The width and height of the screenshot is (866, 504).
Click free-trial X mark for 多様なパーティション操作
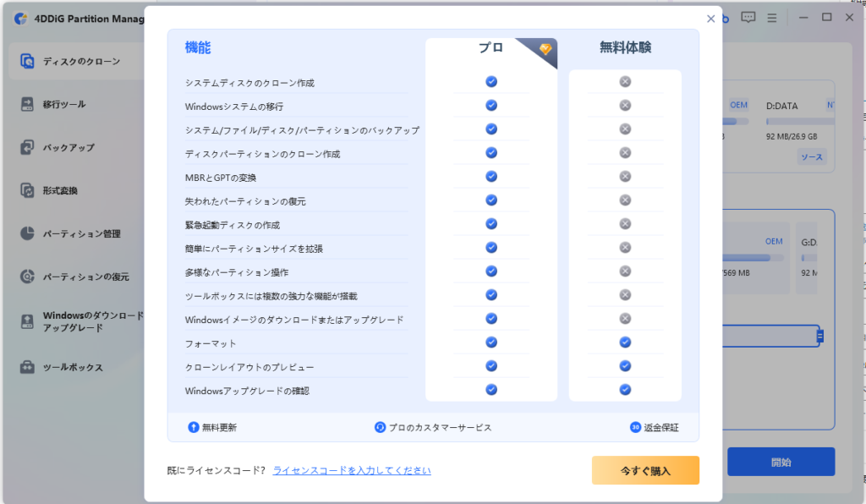point(625,271)
